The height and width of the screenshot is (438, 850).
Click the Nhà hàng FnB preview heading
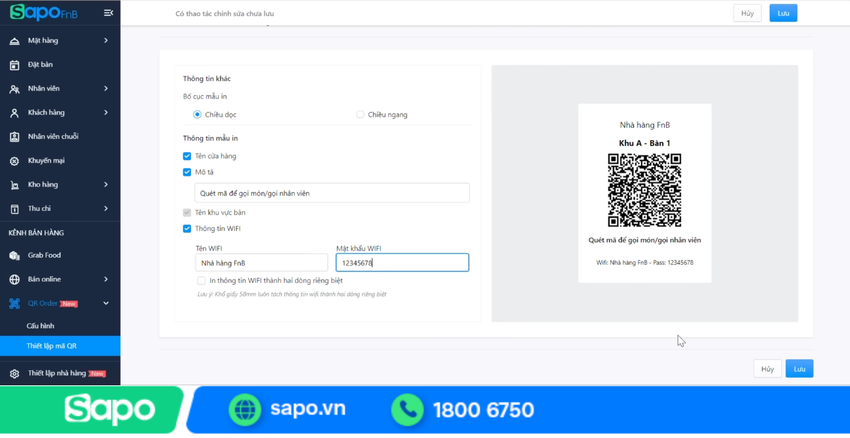645,125
